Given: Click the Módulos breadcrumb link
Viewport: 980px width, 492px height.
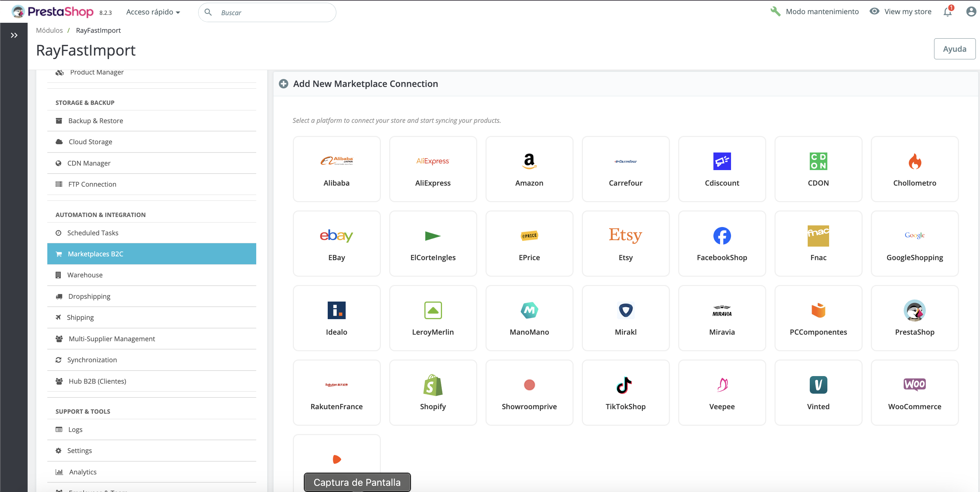Looking at the screenshot, I should [x=49, y=30].
